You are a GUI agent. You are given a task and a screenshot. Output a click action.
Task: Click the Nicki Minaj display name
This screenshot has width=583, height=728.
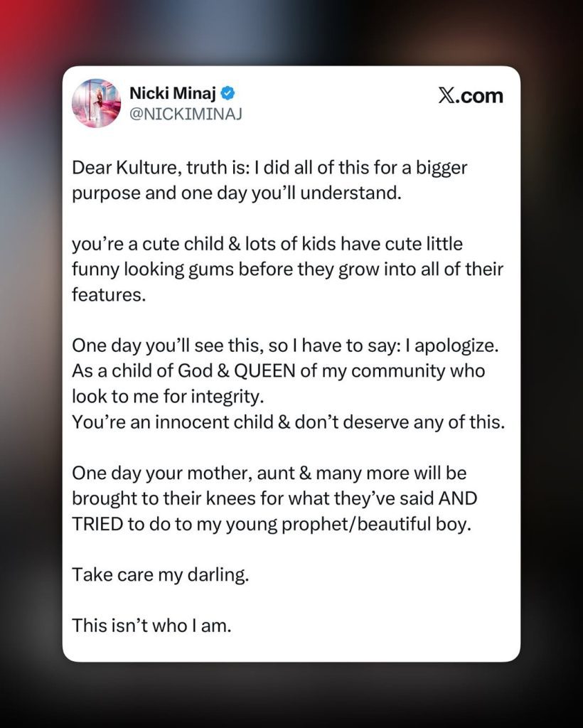pos(173,92)
